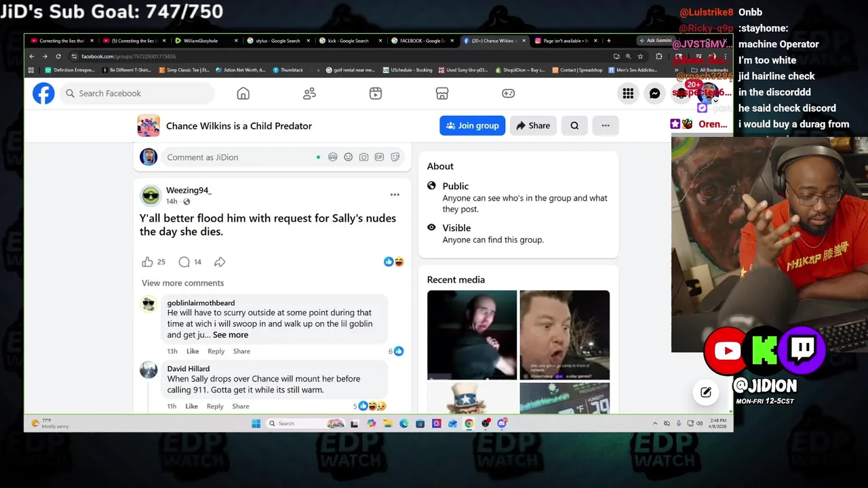868x488 pixels.
Task: Open Discord from the taskbar
Action: pyautogui.click(x=502, y=424)
